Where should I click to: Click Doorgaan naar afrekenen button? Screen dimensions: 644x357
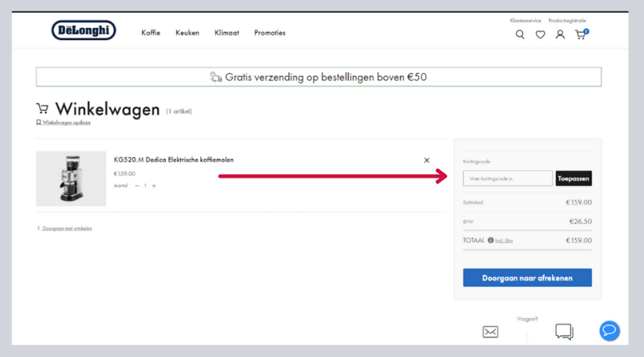[x=527, y=278]
